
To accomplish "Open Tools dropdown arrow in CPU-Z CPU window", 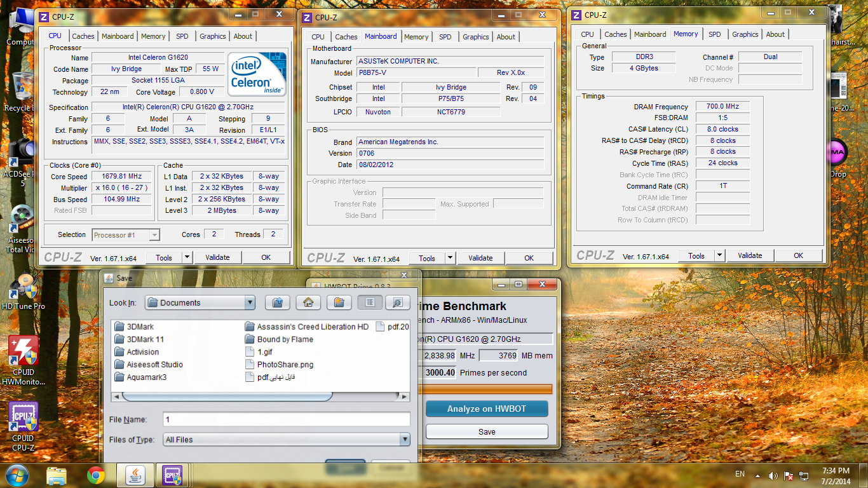I will [187, 257].
